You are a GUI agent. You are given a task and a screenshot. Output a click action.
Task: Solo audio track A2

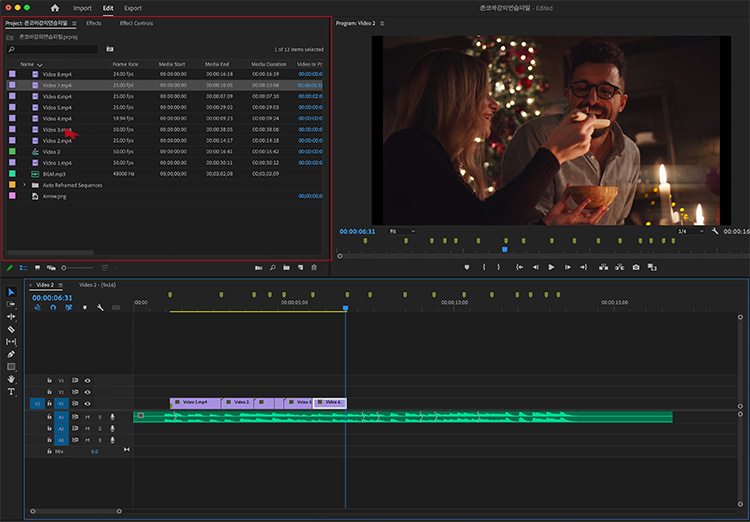(100, 428)
